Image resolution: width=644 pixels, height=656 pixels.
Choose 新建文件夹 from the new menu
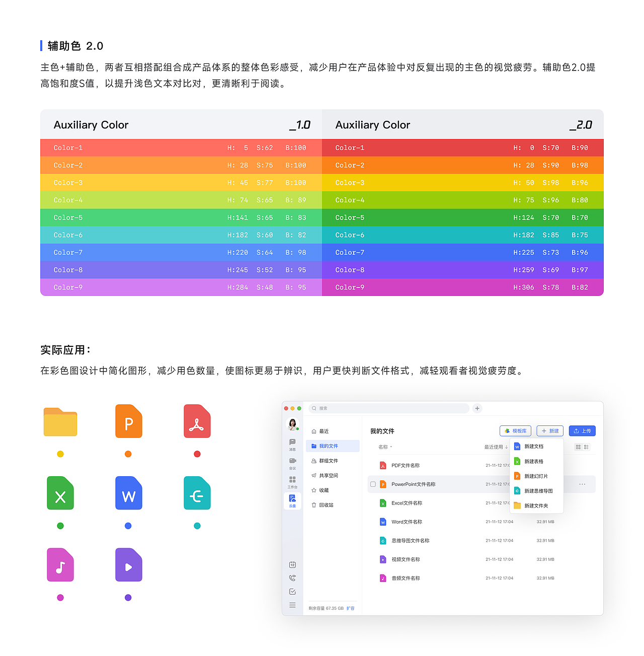click(x=536, y=506)
